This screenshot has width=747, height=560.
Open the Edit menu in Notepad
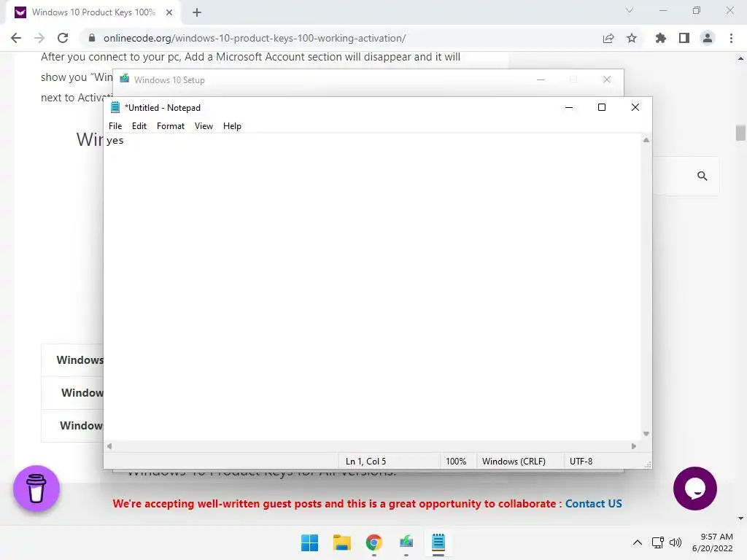point(139,126)
